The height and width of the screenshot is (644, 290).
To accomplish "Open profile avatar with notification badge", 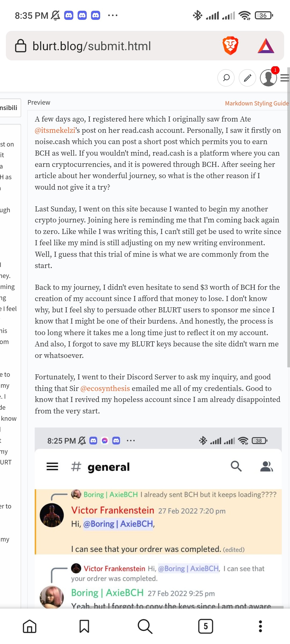I will pos(269,78).
